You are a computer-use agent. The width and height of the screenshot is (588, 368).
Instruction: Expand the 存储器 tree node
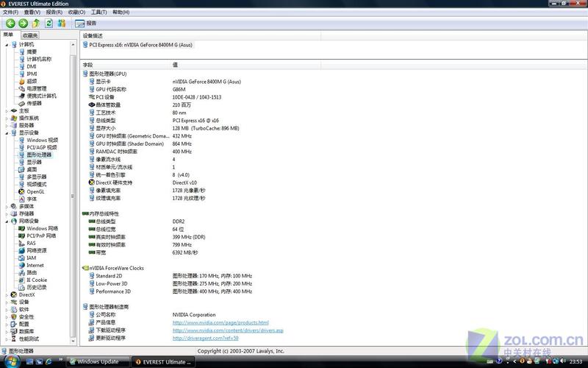pyautogui.click(x=7, y=213)
